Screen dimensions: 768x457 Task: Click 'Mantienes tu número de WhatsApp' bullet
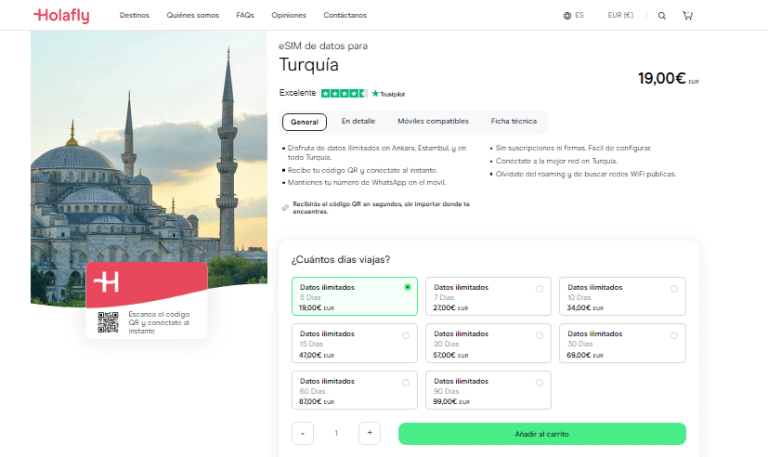pyautogui.click(x=367, y=183)
